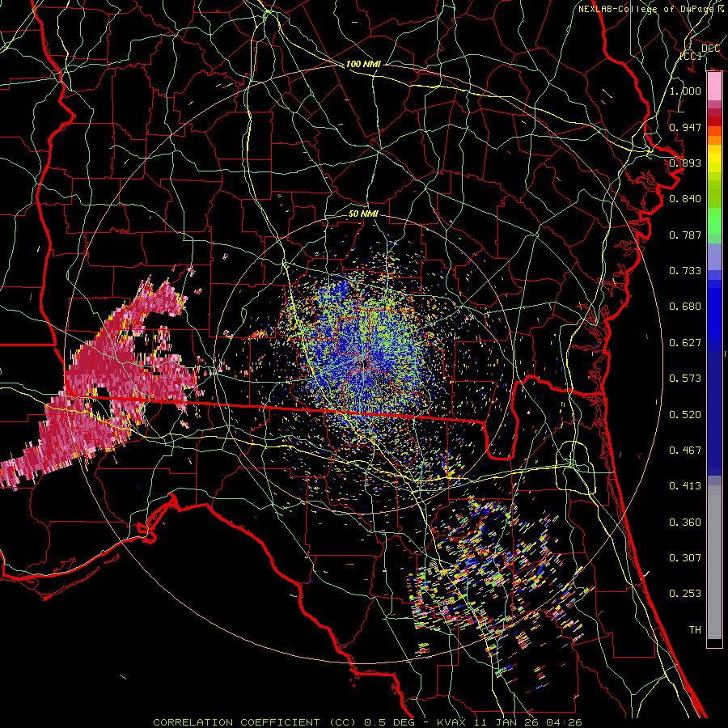Viewport: 728px width, 728px height.
Task: Click the DEC [CC] legend title
Action: coord(701,52)
